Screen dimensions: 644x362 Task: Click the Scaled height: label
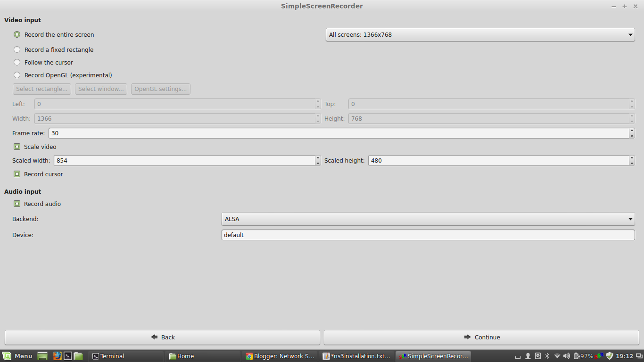(x=345, y=161)
